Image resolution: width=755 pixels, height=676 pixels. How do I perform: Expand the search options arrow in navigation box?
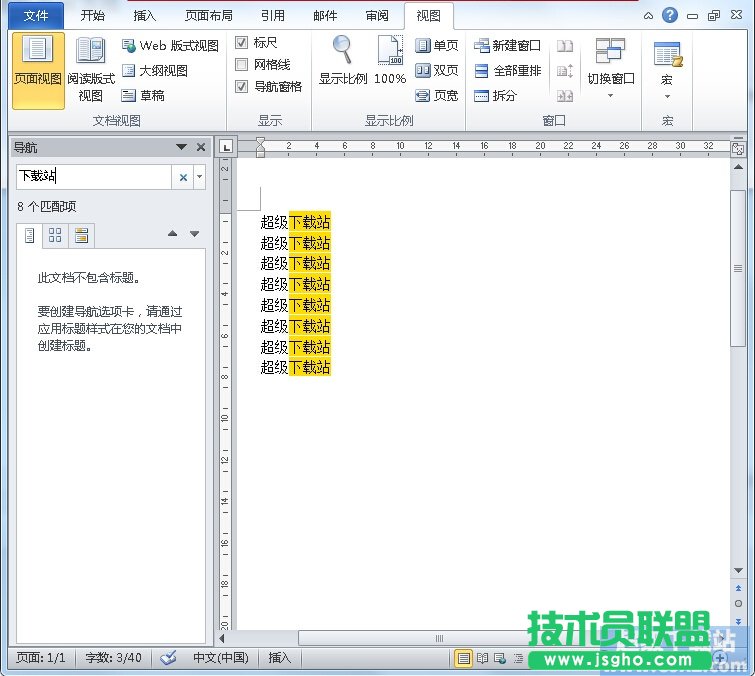pos(200,177)
